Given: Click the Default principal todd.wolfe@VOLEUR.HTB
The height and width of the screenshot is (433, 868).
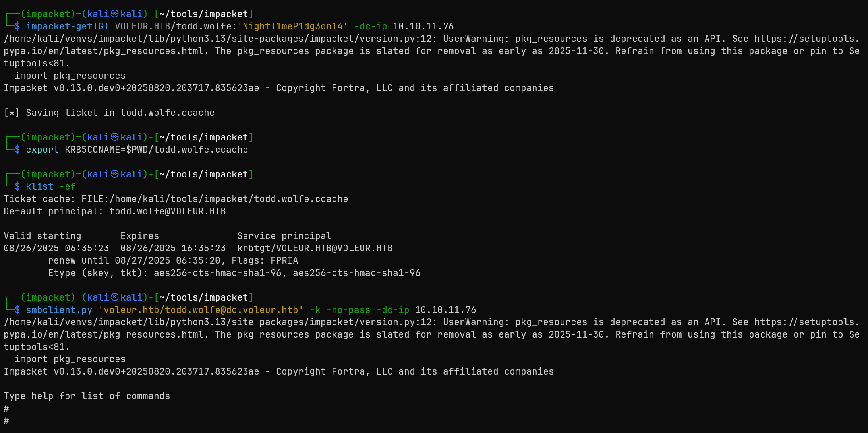Looking at the screenshot, I should (x=167, y=211).
